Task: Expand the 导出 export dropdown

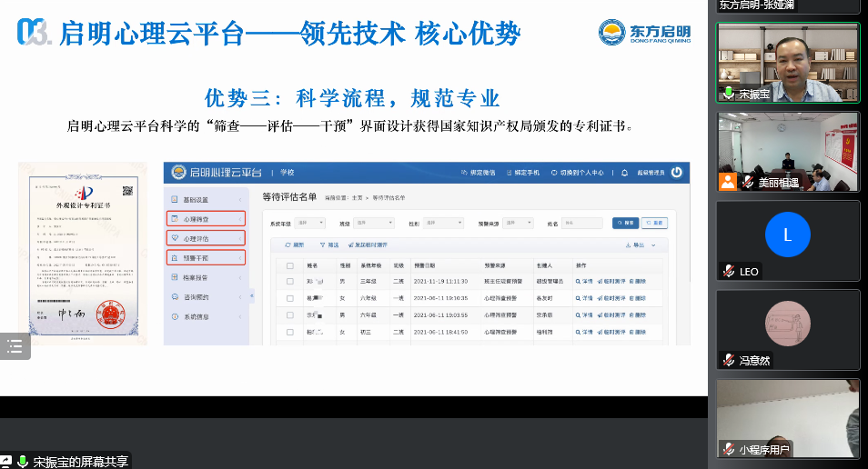Action: (x=641, y=245)
